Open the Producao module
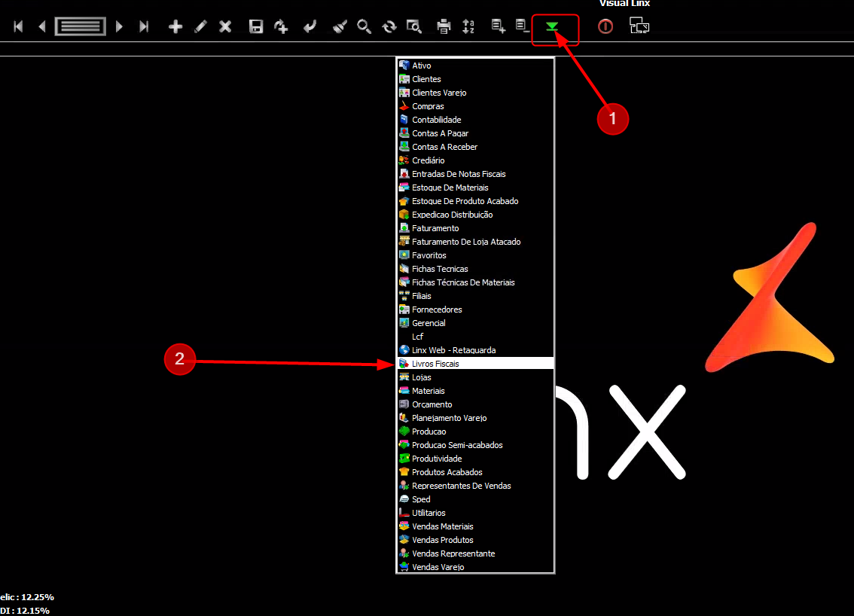Screen dimensions: 854x616 coord(475,432)
